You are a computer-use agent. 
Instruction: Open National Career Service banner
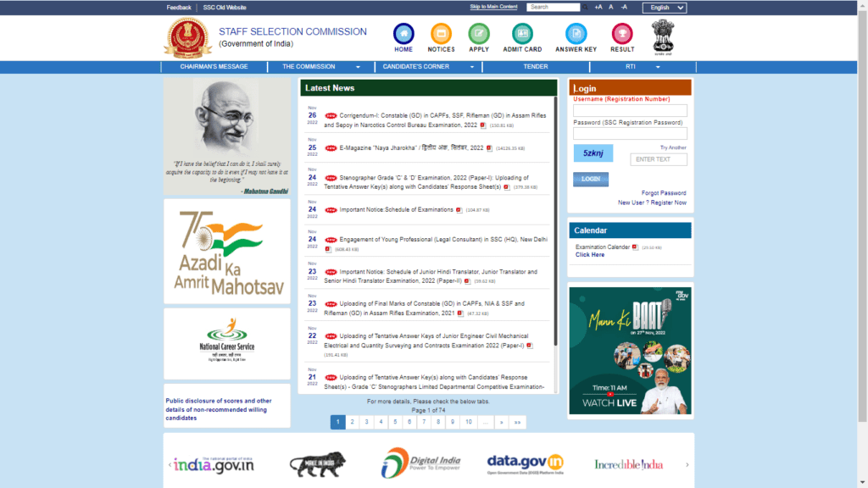pyautogui.click(x=227, y=344)
